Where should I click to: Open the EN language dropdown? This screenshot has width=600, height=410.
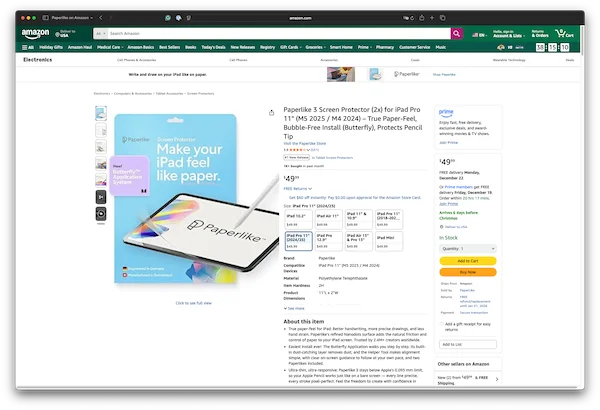coord(479,35)
